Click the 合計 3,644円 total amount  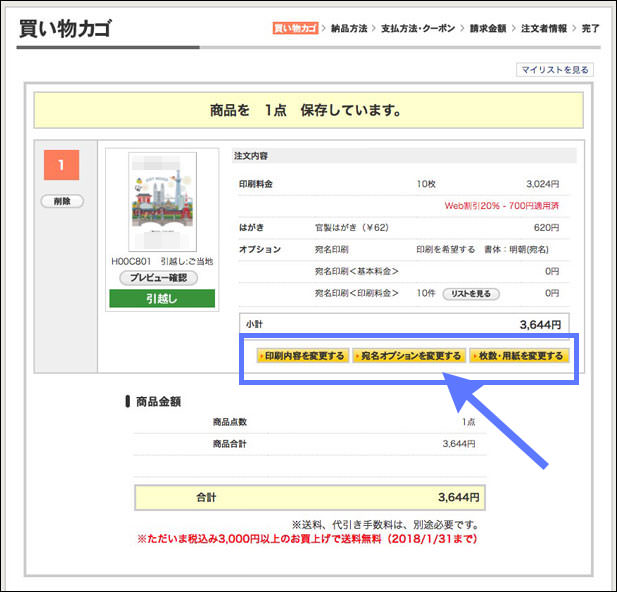point(458,497)
